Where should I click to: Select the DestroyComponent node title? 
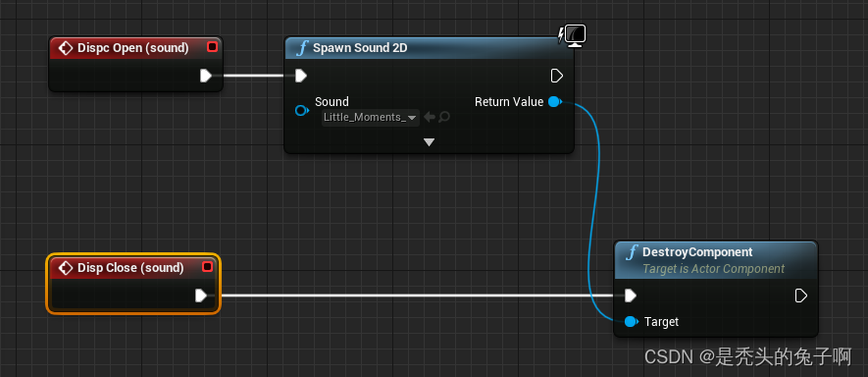point(697,252)
